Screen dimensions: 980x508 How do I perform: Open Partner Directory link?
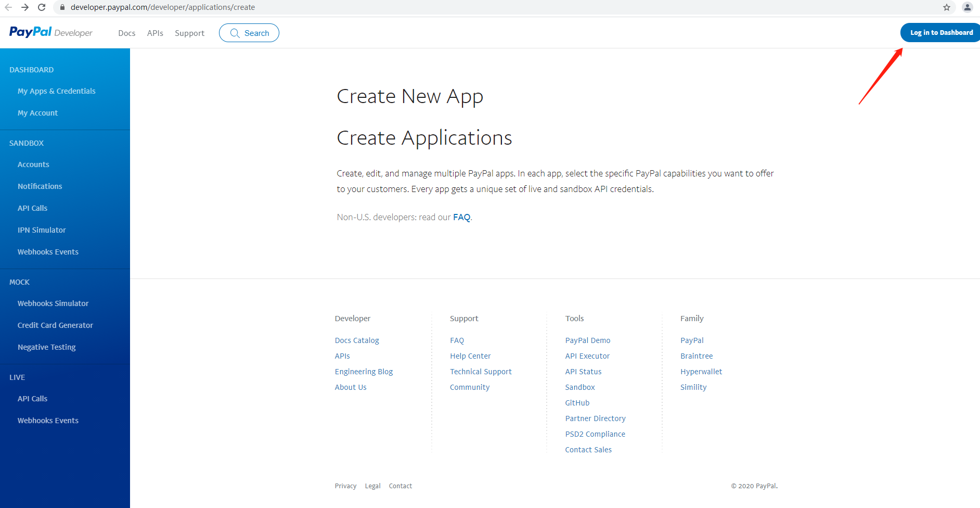point(596,418)
